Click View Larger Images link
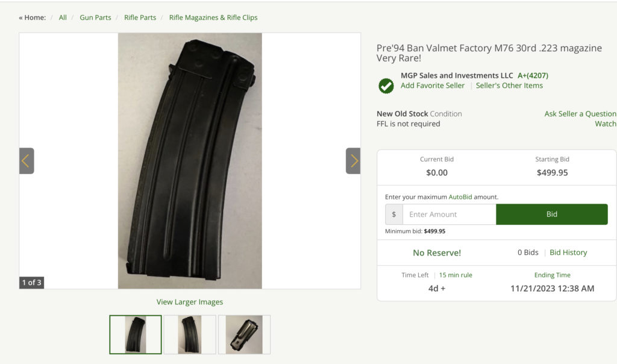This screenshot has height=364, width=617. coord(190,302)
